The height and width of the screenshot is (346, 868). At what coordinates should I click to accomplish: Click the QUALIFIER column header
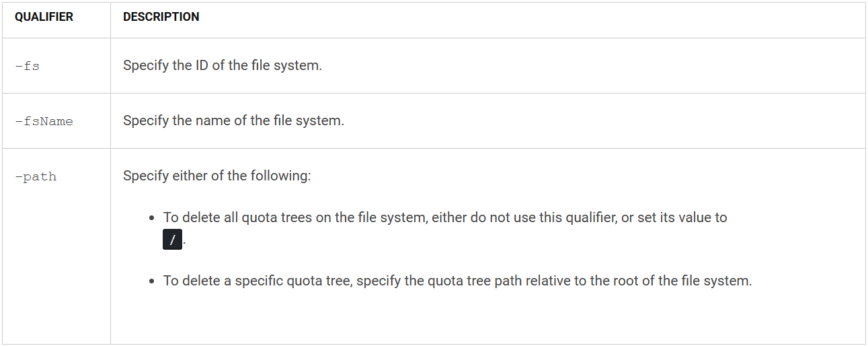coord(44,18)
